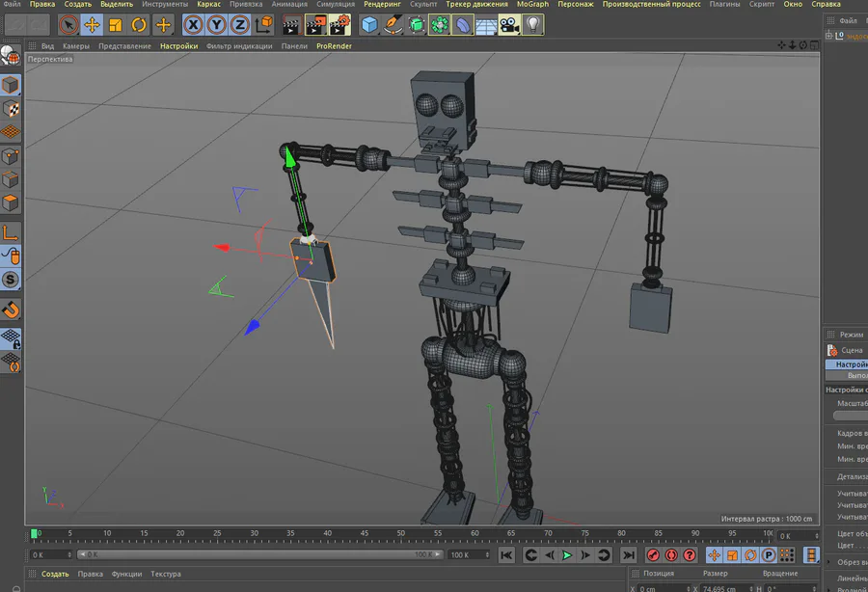
Task: Select the Live Selection arrow tool
Action: pyautogui.click(x=68, y=25)
